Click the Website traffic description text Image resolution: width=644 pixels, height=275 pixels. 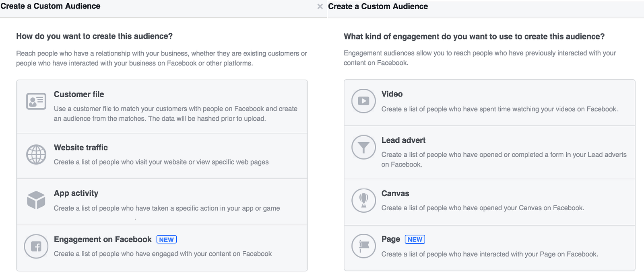pos(161,162)
